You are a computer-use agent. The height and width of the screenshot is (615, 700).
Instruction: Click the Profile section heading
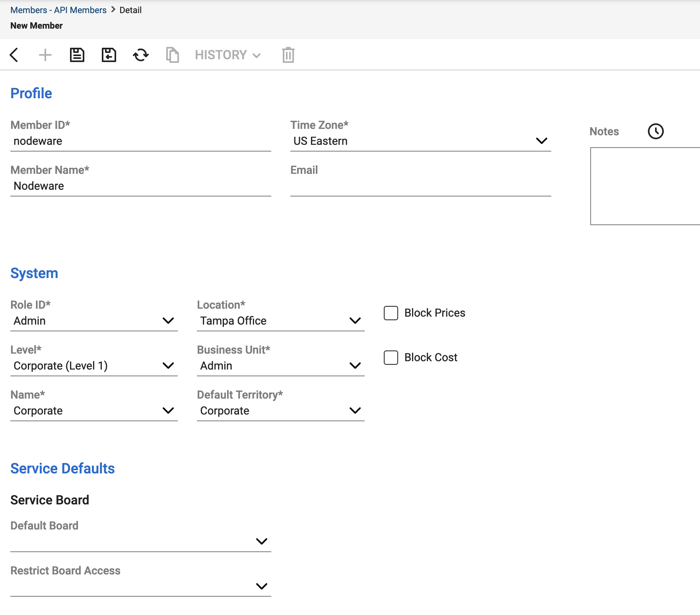coord(31,93)
